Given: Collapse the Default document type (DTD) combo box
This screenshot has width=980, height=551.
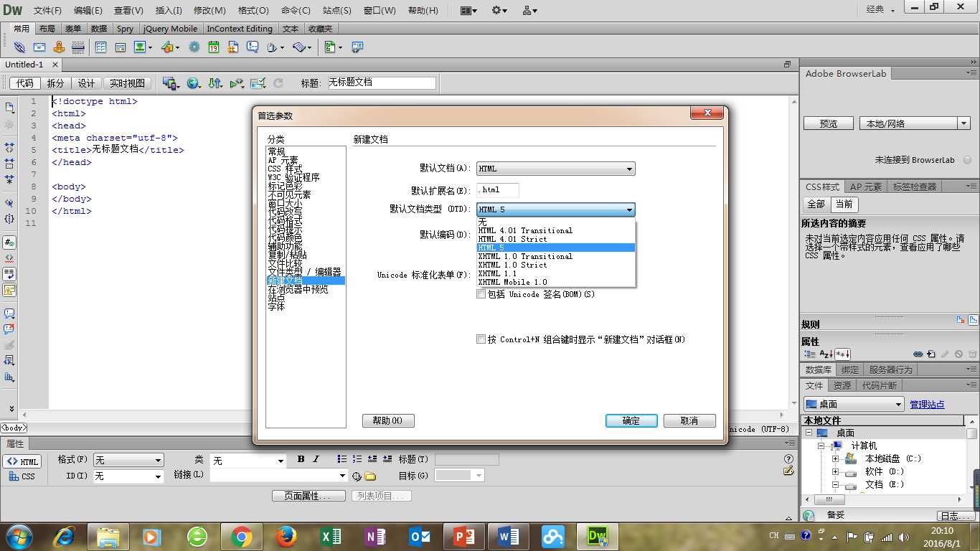Looking at the screenshot, I should [x=556, y=209].
